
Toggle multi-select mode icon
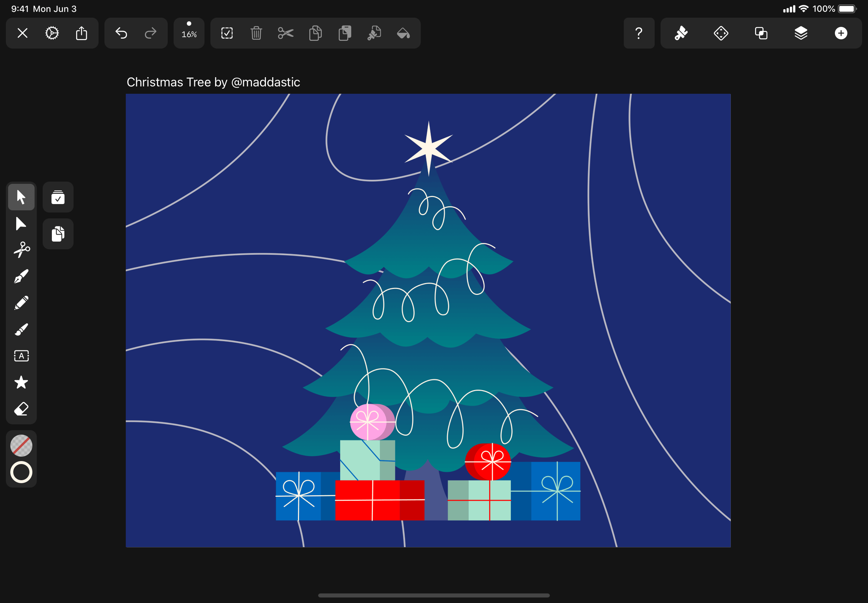click(x=58, y=197)
